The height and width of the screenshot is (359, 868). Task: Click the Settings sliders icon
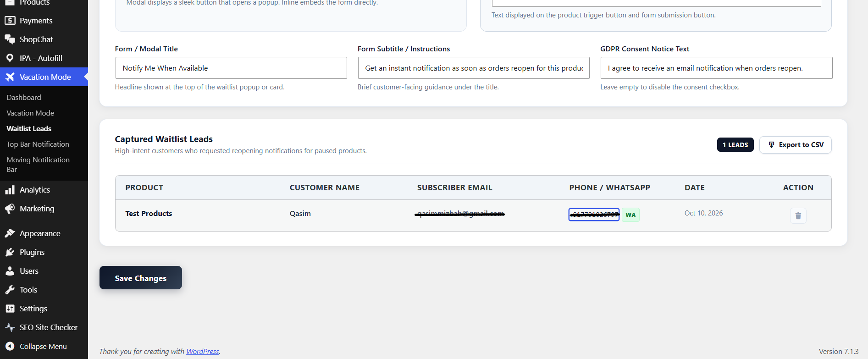[10, 309]
